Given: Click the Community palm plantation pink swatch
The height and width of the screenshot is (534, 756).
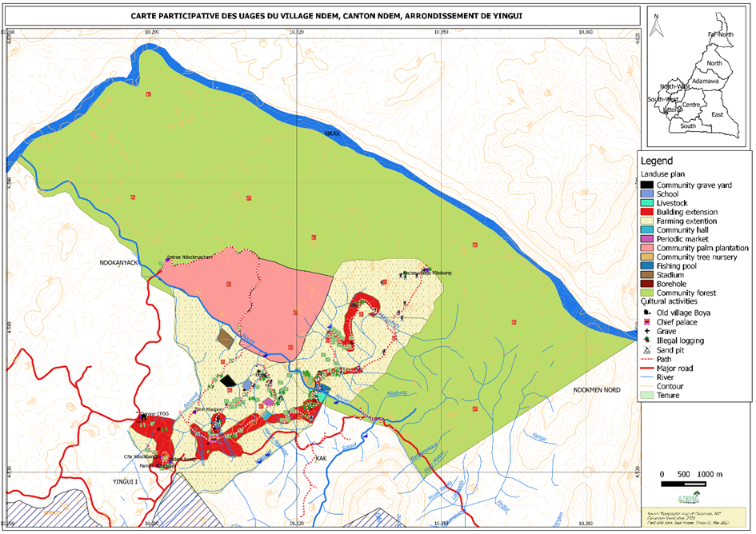Looking at the screenshot, I should pos(647,248).
